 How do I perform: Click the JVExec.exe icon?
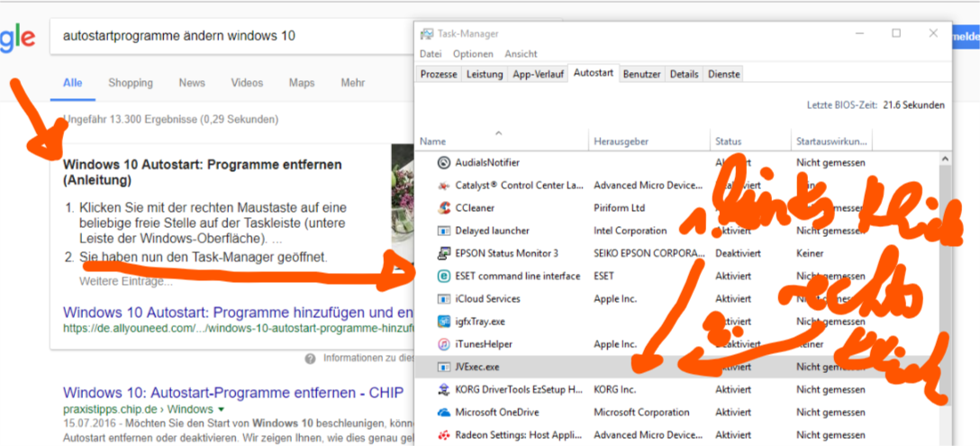click(x=444, y=368)
